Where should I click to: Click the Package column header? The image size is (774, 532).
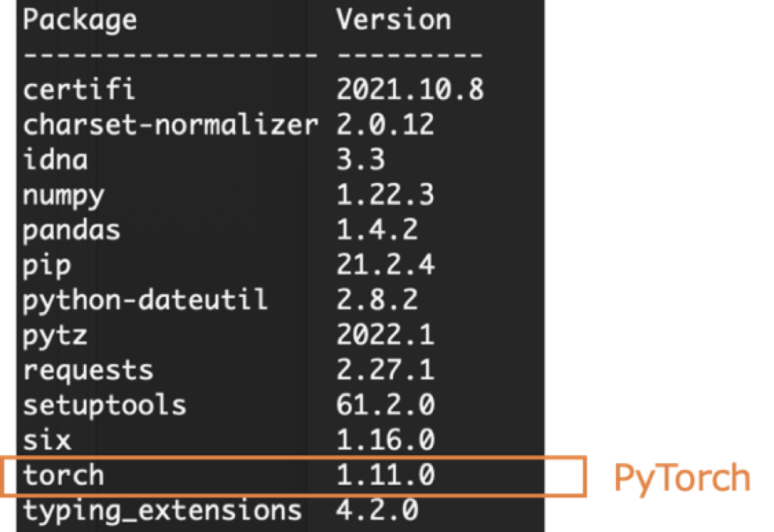tap(79, 21)
